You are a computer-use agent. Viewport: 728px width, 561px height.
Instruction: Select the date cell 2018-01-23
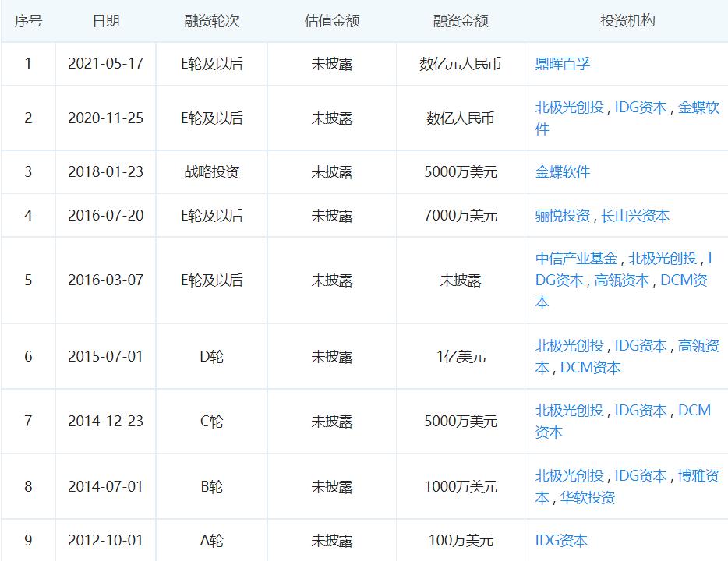pyautogui.click(x=106, y=172)
